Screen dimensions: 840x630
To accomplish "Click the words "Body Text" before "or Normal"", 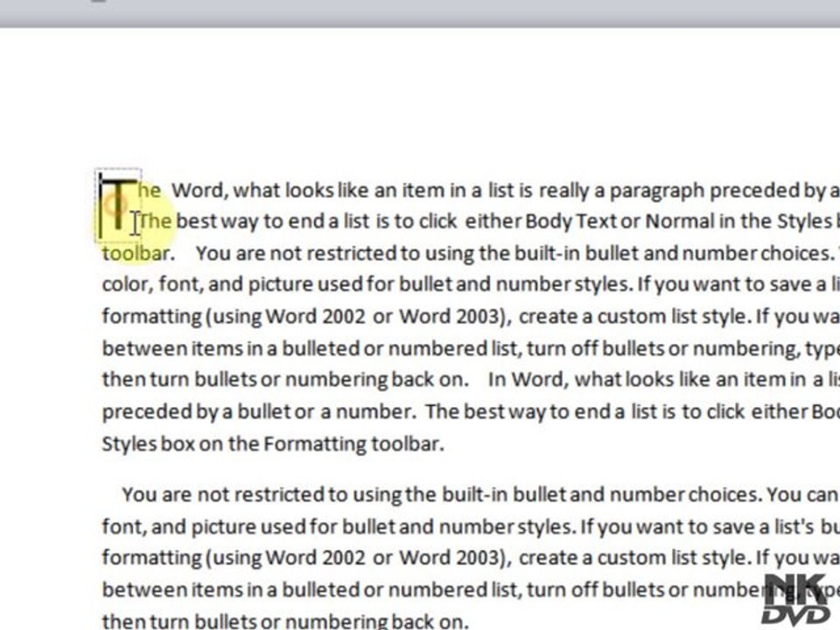I will click(x=570, y=221).
